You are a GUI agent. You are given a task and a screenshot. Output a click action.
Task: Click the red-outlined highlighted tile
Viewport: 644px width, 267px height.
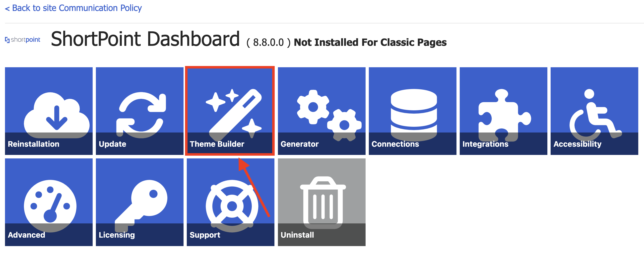coord(230,110)
